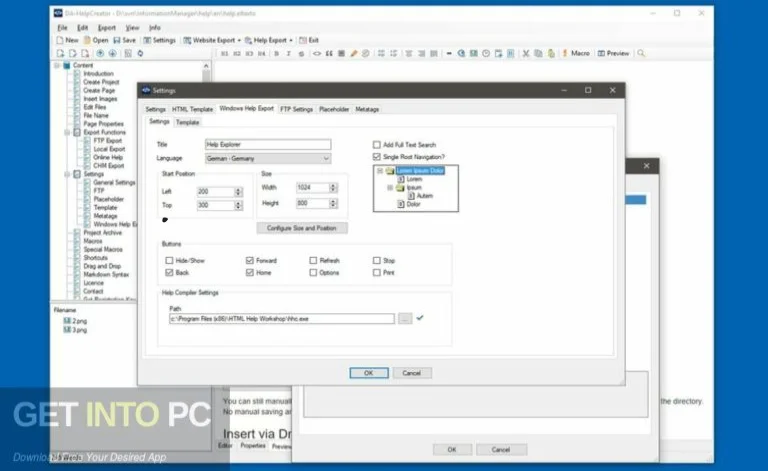Toggle the Hide/Show button checkbox

pos(169,260)
